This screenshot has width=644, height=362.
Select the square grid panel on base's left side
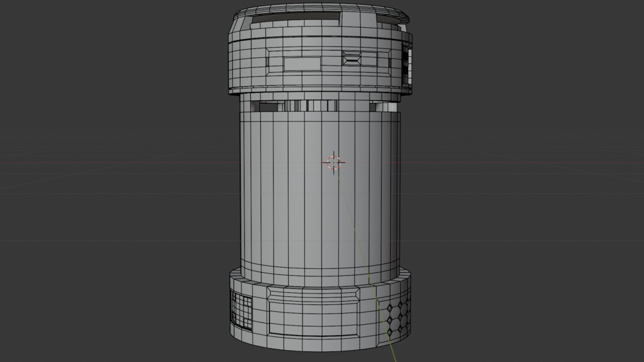pyautogui.click(x=241, y=310)
